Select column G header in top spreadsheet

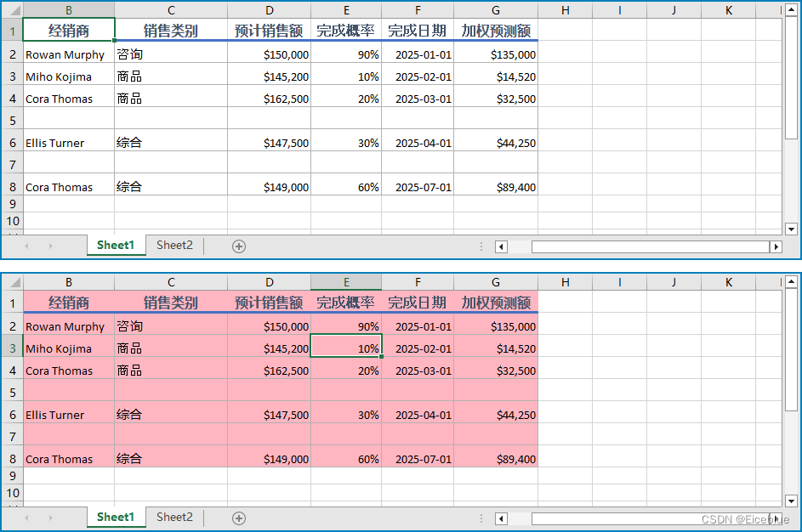pyautogui.click(x=496, y=10)
